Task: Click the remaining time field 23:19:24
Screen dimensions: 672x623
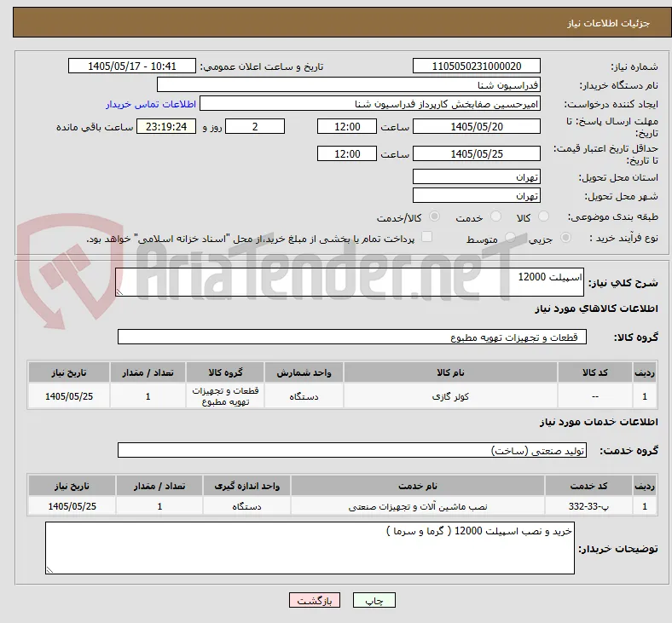Action: point(166,126)
